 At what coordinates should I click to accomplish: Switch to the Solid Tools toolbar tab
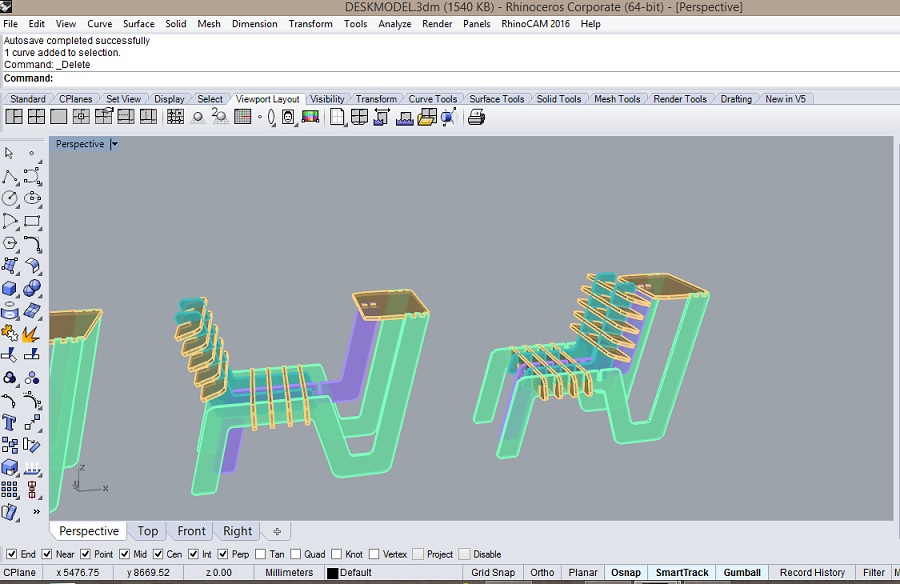pos(558,99)
